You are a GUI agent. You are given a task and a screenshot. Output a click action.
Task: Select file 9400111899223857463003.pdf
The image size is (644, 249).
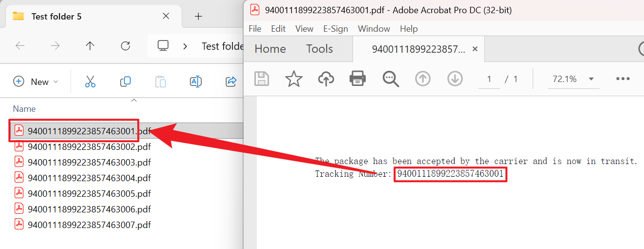(89, 162)
